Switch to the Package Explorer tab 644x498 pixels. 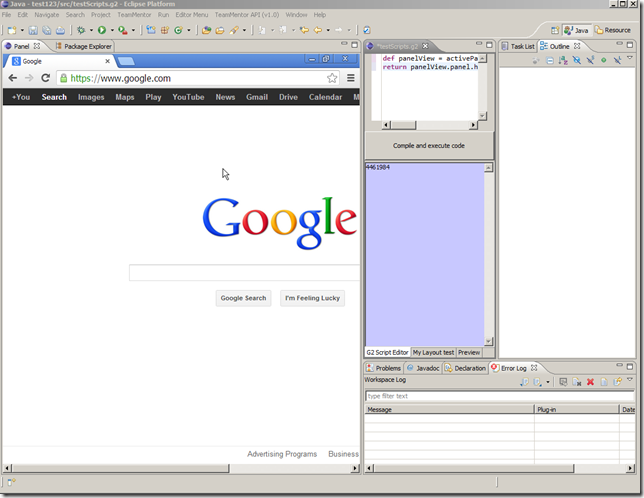(84, 46)
